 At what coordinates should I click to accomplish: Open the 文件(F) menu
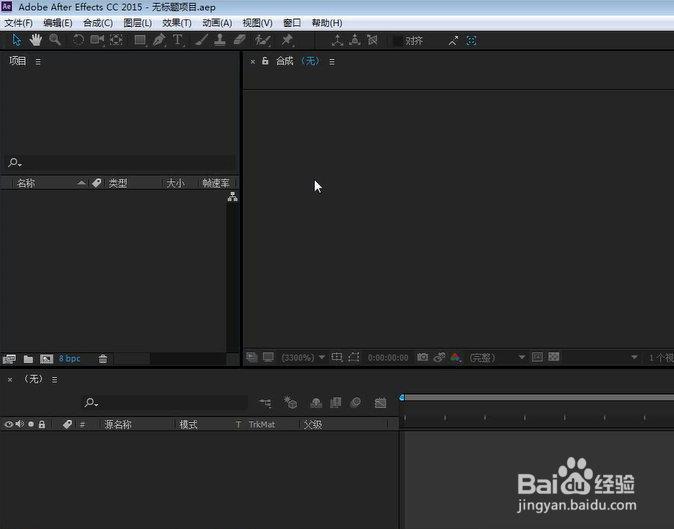[x=18, y=23]
